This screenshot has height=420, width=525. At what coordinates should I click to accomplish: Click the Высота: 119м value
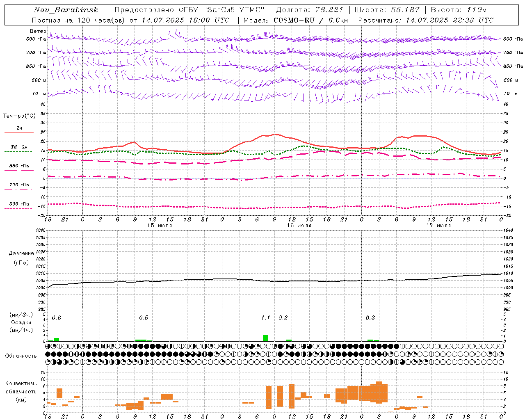(459, 10)
